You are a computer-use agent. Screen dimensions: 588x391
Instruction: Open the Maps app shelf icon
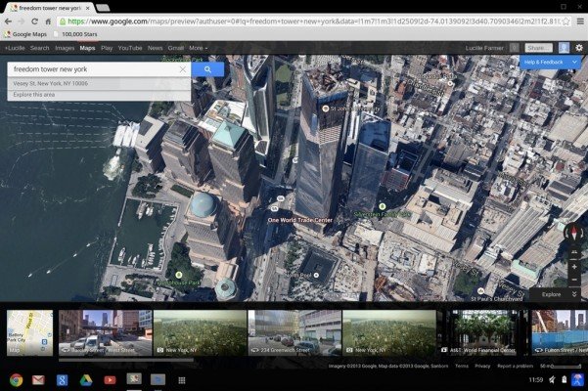[134, 379]
